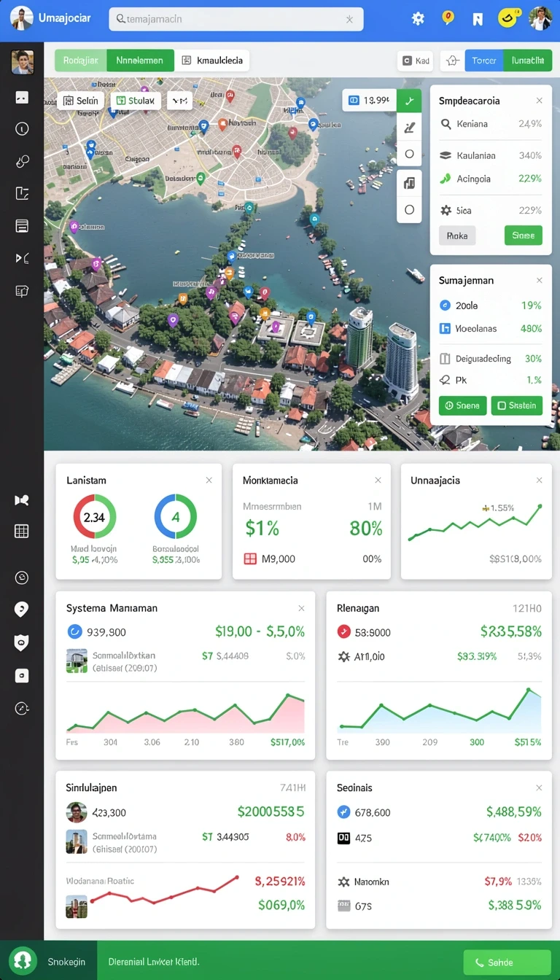Click the white bookmark icon in the header
This screenshot has width=560, height=980.
pos(478,19)
